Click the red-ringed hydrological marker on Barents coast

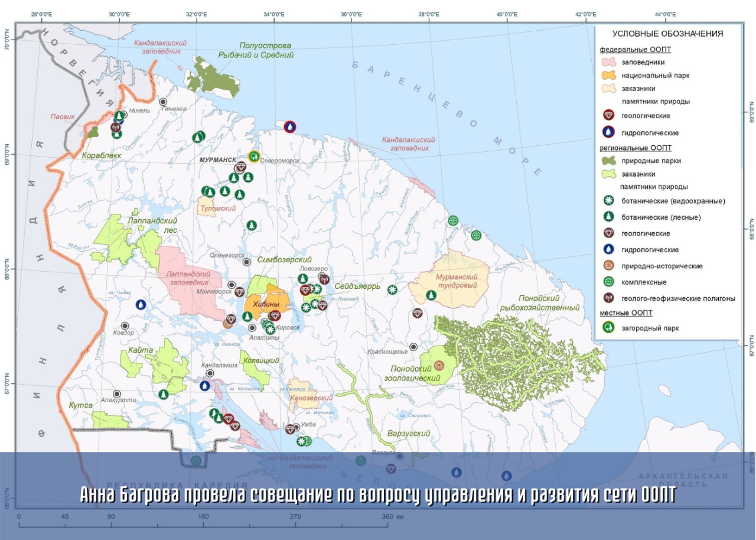[x=289, y=126]
